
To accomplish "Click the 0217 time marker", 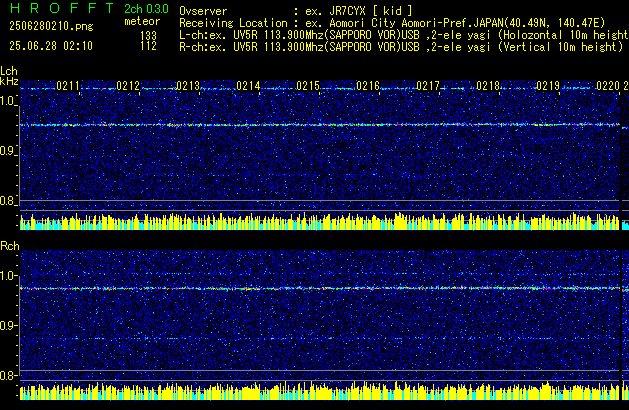I will (428, 86).
